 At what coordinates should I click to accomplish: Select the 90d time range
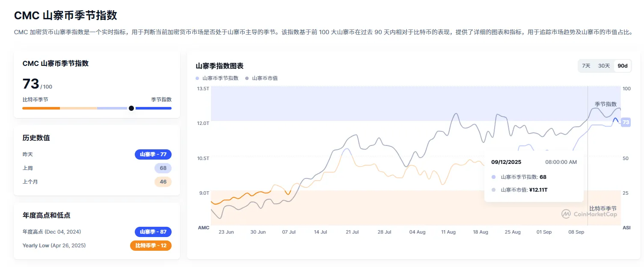622,66
